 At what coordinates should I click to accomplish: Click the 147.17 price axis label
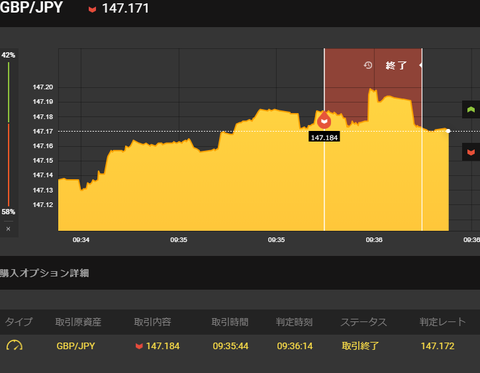click(43, 131)
